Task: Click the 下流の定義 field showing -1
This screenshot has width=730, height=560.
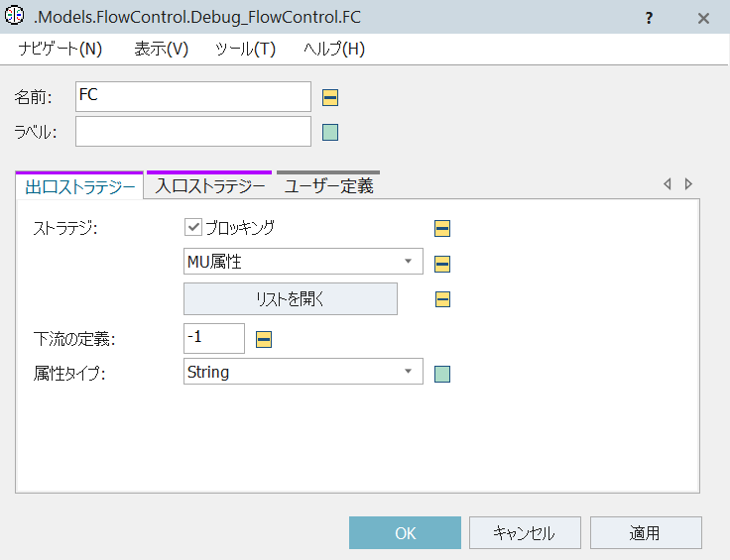Action: pos(214,338)
